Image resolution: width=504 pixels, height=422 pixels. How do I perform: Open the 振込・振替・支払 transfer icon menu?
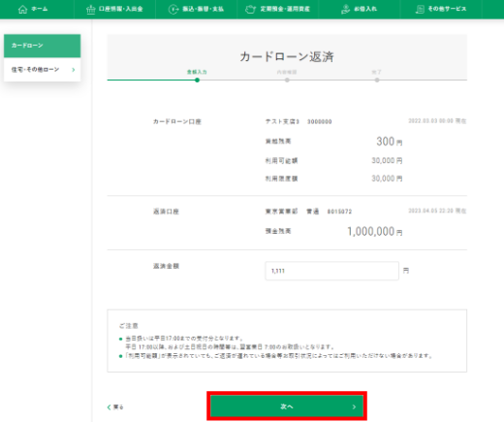click(173, 10)
